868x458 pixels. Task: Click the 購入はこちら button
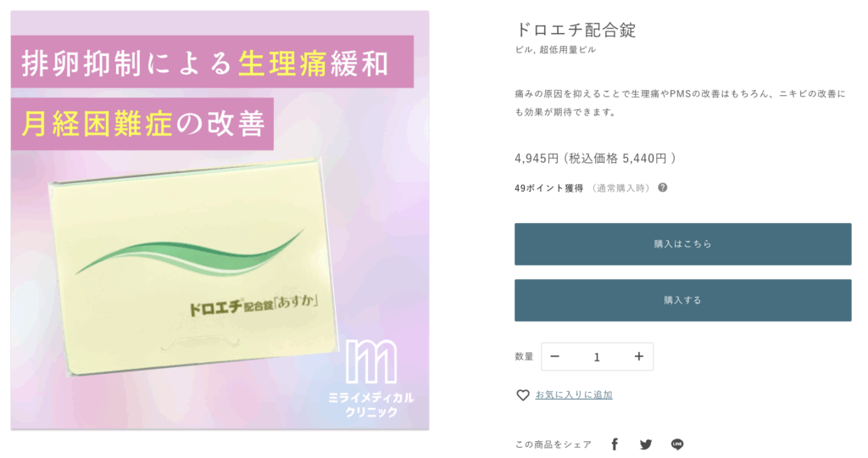682,244
